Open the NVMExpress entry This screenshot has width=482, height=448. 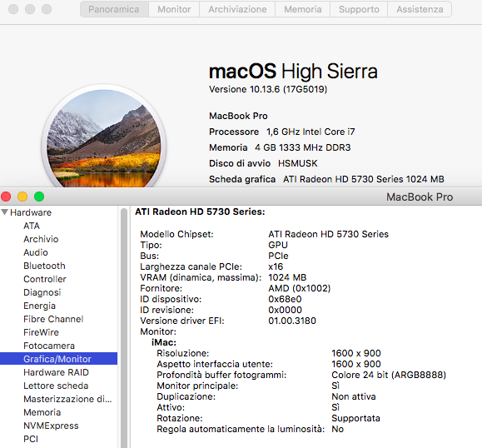51,426
